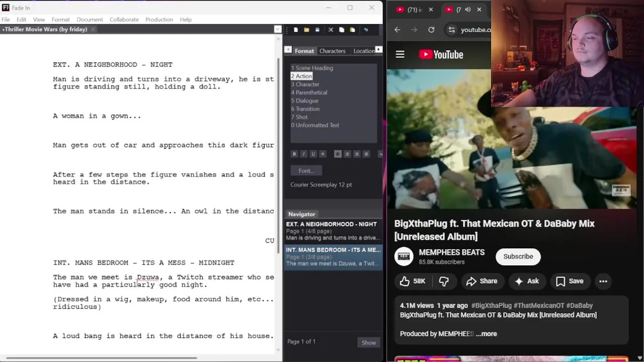The height and width of the screenshot is (362, 644).
Task: Undo the last edit in Fade In
Action: pos(366,30)
